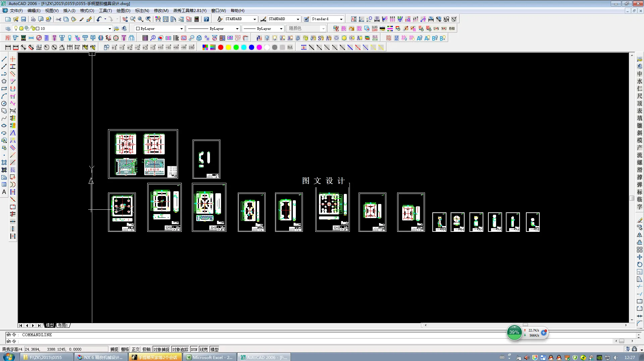The width and height of the screenshot is (644, 361).
Task: Click the 模 tool in right sidebar
Action: coord(640,140)
